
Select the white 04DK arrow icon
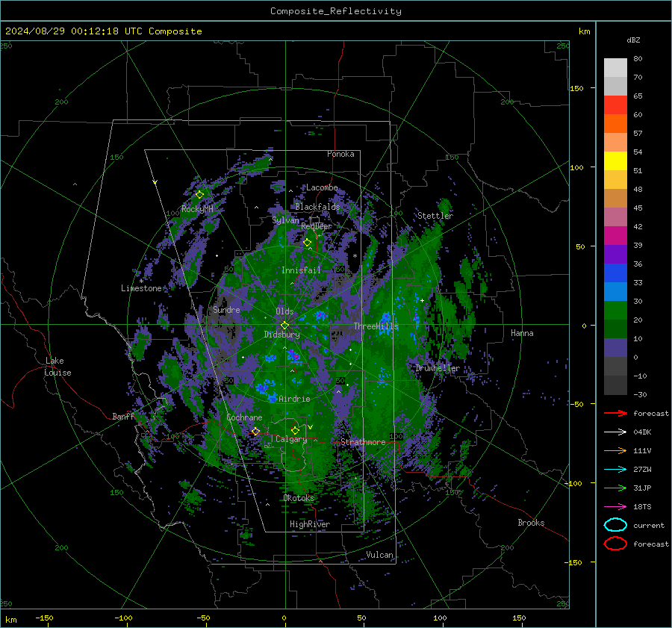pyautogui.click(x=615, y=432)
